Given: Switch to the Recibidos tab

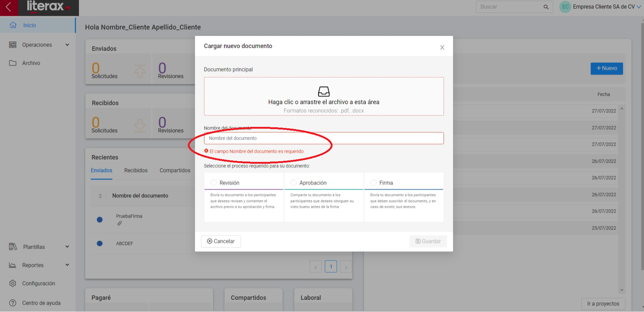Looking at the screenshot, I should pos(136,170).
